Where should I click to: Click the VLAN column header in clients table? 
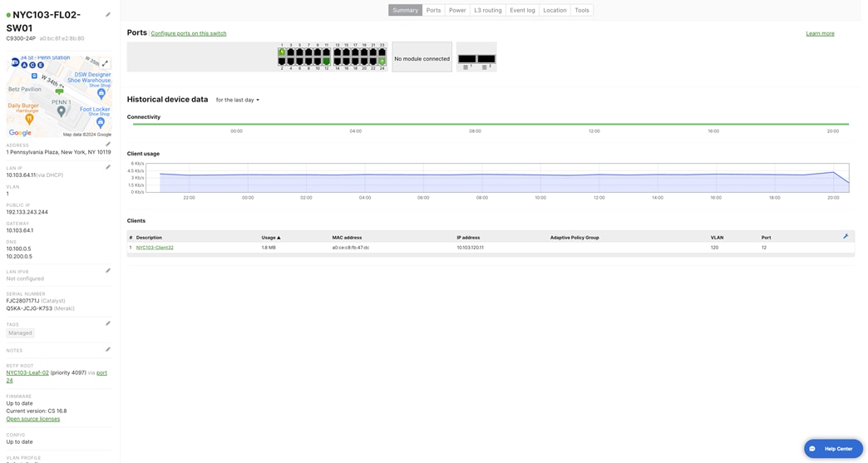tap(717, 237)
